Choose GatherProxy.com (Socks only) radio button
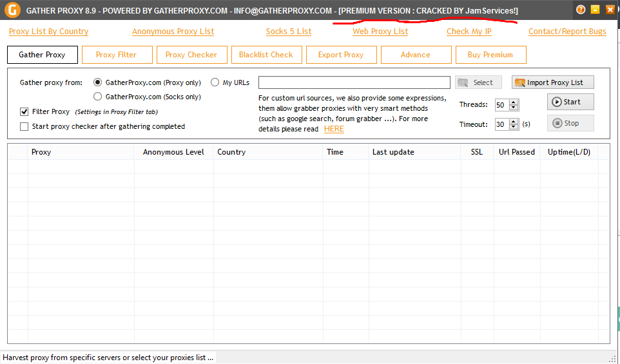 click(98, 97)
